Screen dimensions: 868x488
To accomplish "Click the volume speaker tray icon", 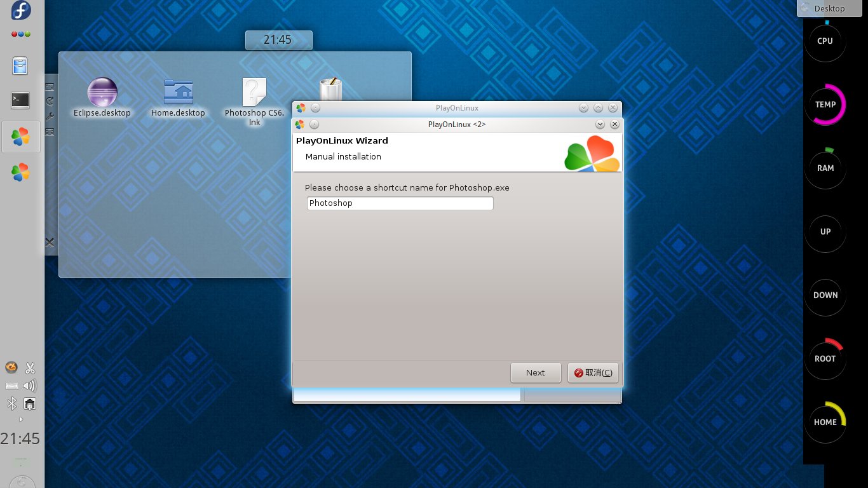I will (x=30, y=386).
